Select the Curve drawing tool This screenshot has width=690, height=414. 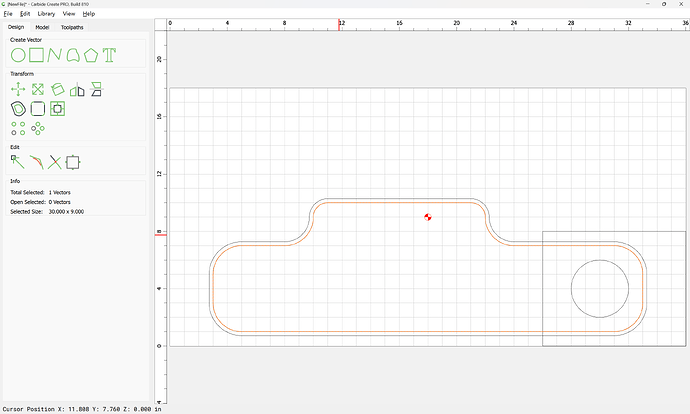pos(73,55)
